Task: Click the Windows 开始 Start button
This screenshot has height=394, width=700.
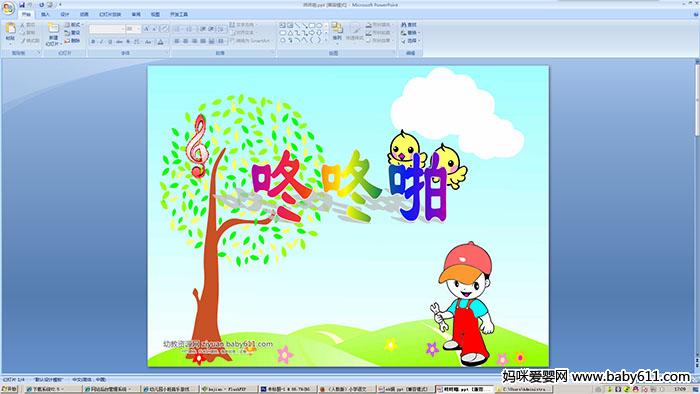Action: (9, 390)
